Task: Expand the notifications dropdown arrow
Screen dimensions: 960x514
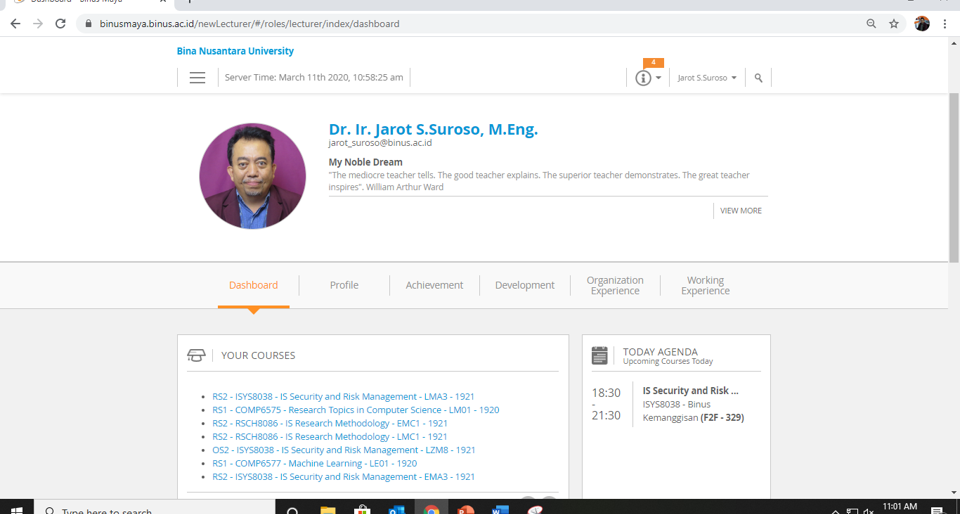Action: tap(658, 78)
